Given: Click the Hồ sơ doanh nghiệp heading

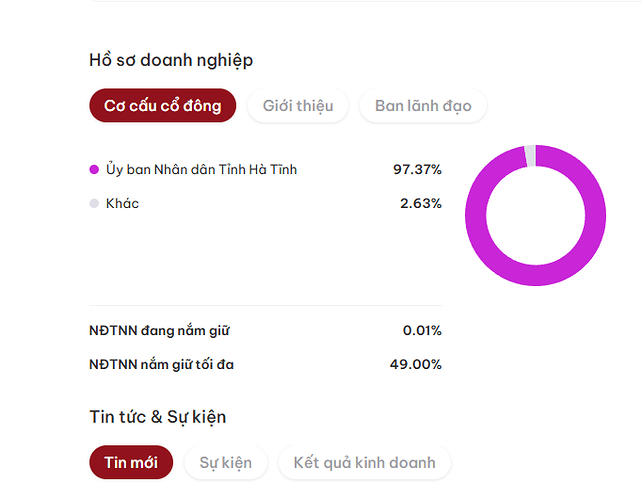Looking at the screenshot, I should [x=171, y=60].
